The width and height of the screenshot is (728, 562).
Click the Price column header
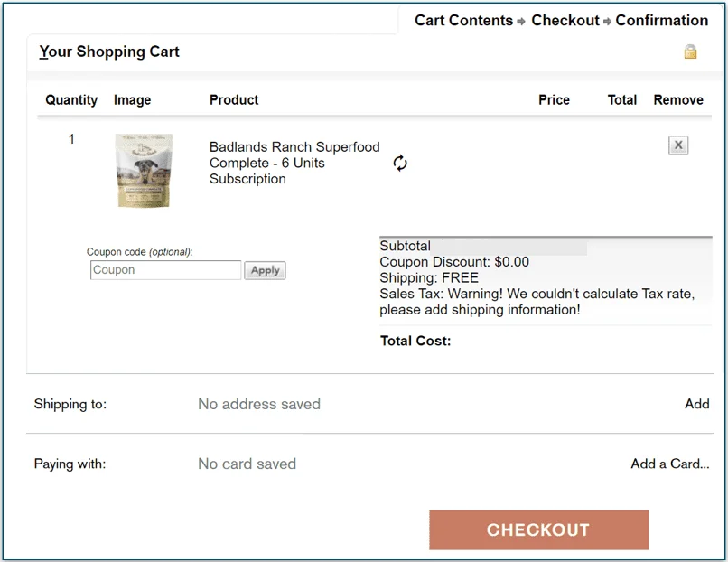click(x=554, y=100)
